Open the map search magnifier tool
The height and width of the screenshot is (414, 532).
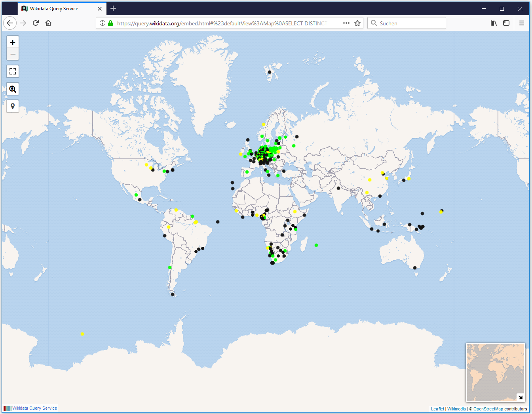click(x=13, y=89)
